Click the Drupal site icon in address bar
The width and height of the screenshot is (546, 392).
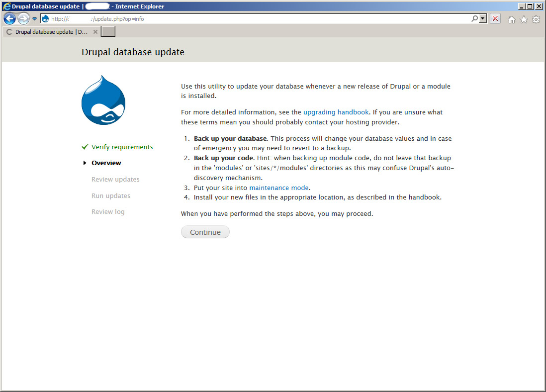click(45, 19)
